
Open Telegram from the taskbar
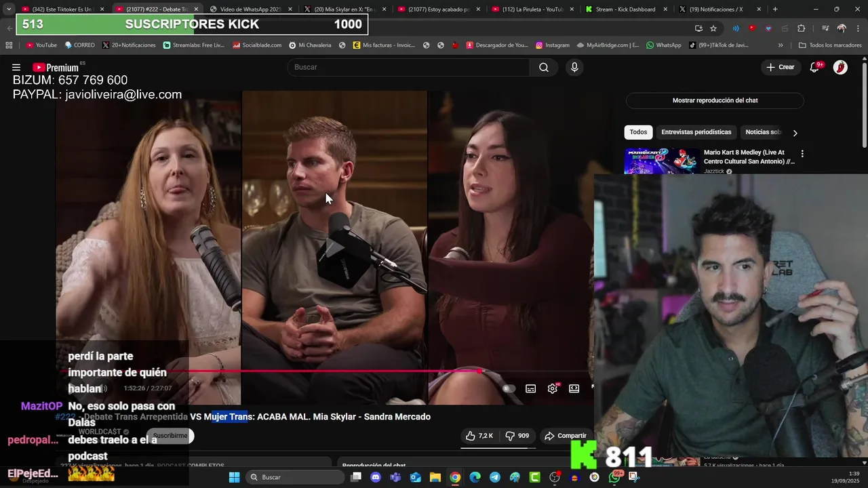point(495,477)
